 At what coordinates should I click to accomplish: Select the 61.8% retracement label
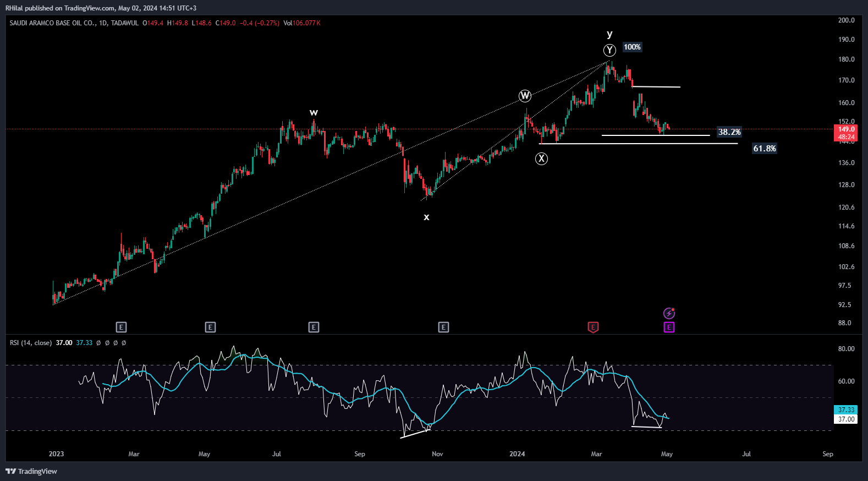(765, 149)
